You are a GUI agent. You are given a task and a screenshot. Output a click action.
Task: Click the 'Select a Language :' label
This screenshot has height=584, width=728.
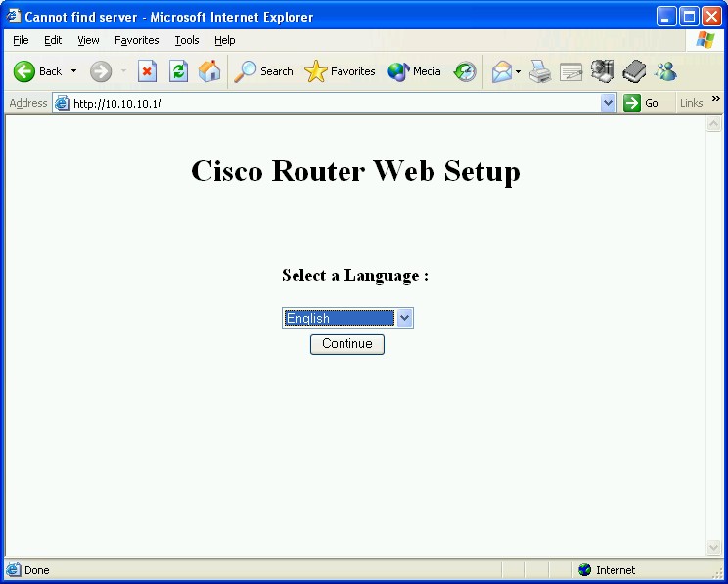355,275
